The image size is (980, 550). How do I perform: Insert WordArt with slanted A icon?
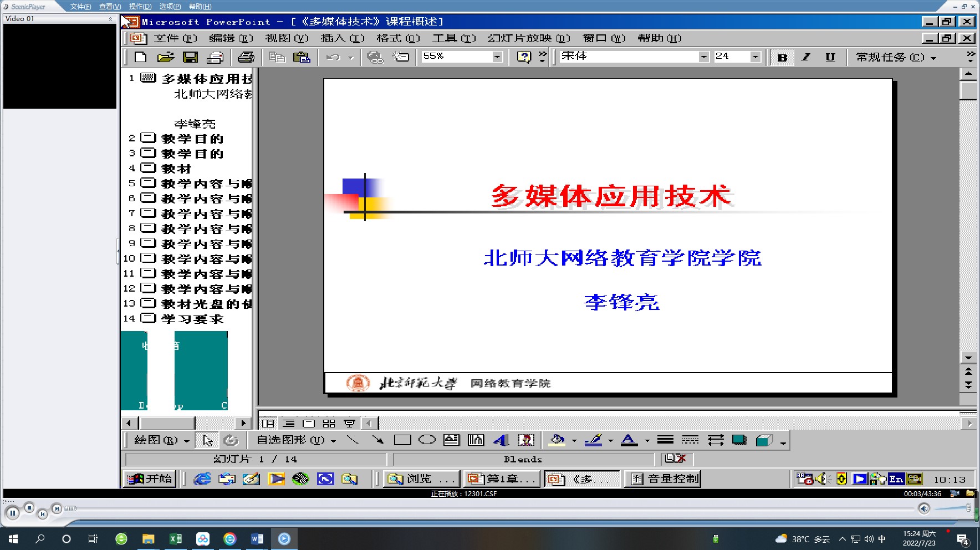501,440
